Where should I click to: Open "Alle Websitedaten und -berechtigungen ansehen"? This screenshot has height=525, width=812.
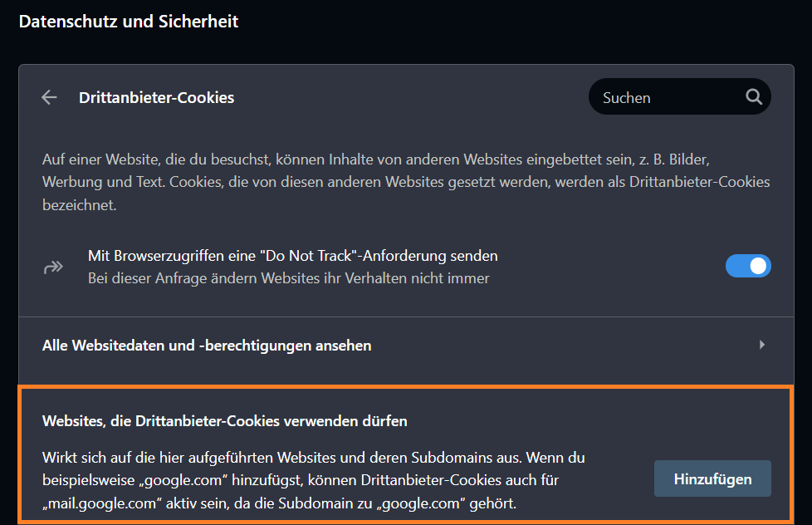(x=207, y=345)
